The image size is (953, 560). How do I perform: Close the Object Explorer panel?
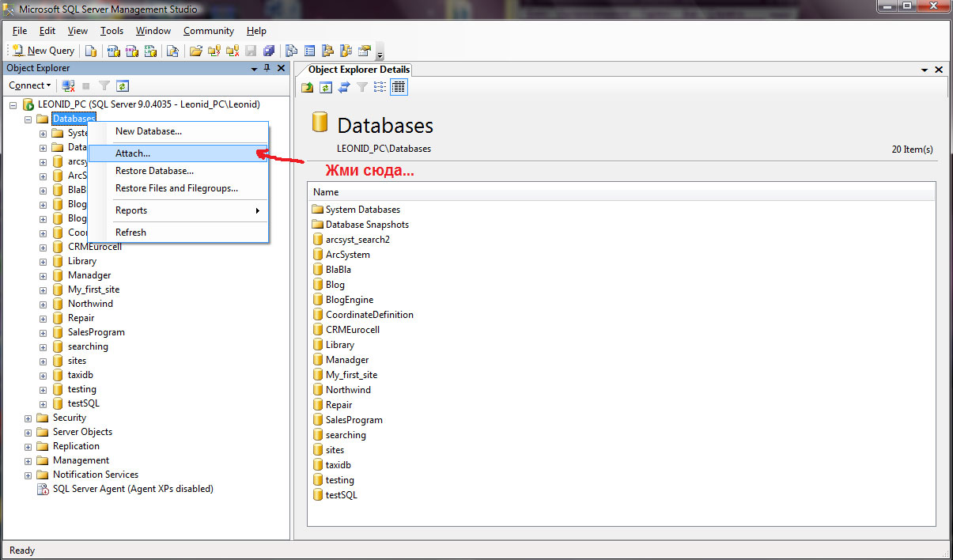click(282, 69)
